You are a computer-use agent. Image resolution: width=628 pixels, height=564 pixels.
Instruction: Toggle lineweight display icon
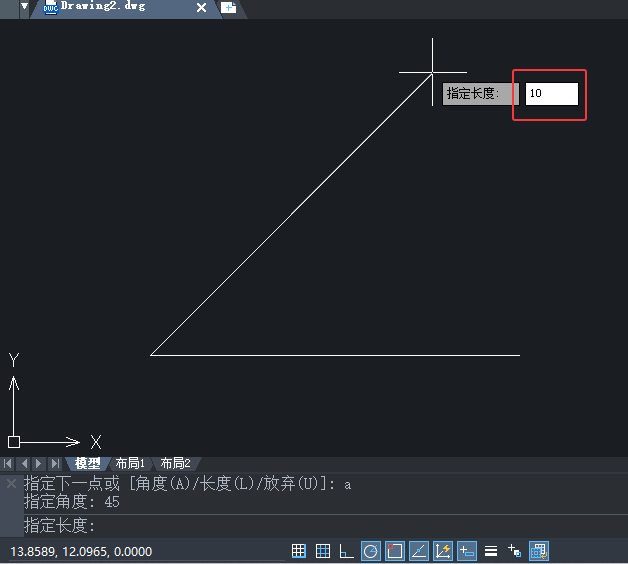tap(491, 551)
